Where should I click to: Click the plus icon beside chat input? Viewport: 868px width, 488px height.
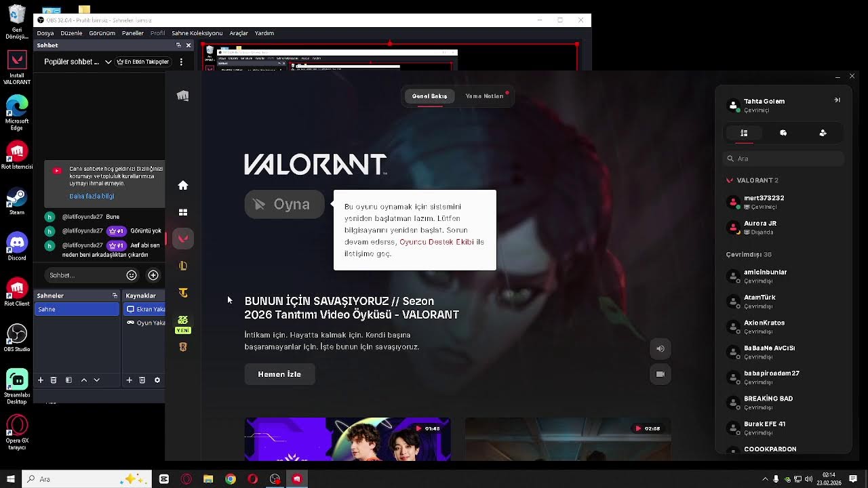(x=153, y=275)
